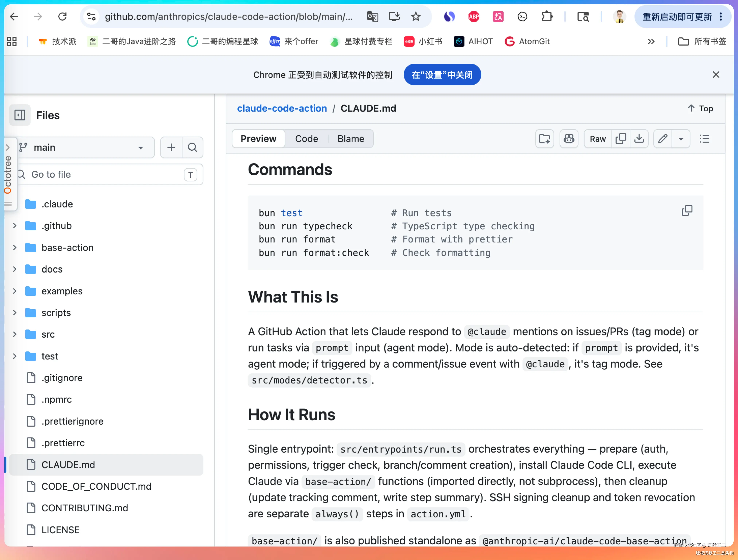Open the pink translation extension

pyautogui.click(x=498, y=16)
